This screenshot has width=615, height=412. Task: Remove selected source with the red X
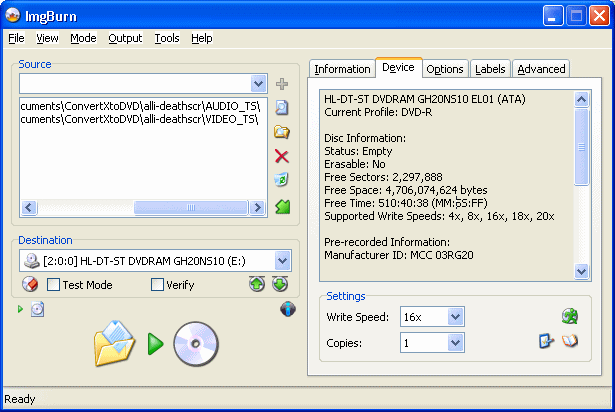tap(282, 156)
